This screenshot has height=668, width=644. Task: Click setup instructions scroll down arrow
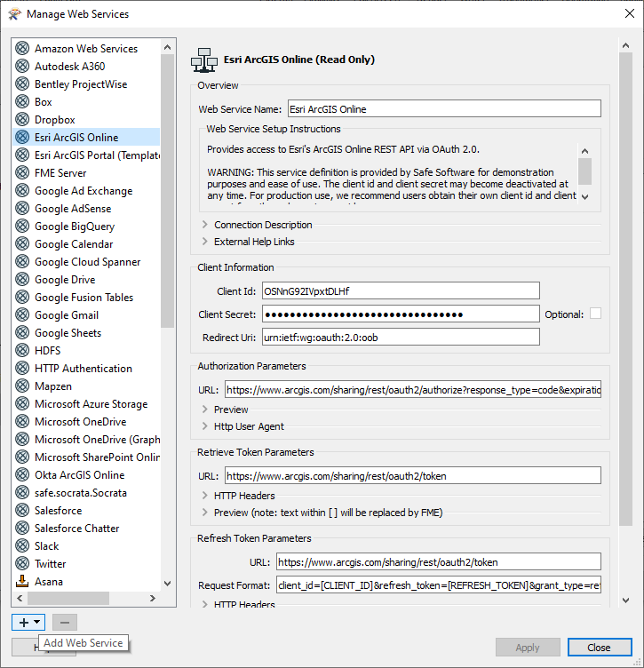[584, 197]
